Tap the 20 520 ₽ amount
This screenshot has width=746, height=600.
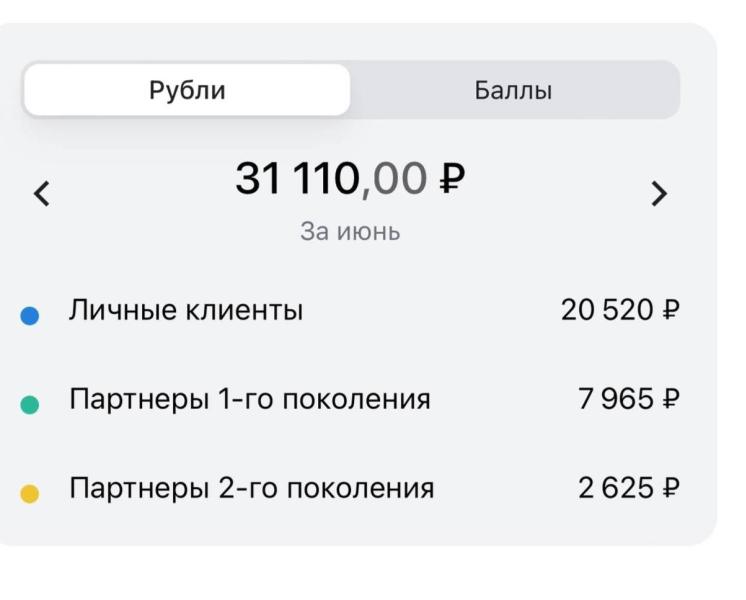[620, 310]
